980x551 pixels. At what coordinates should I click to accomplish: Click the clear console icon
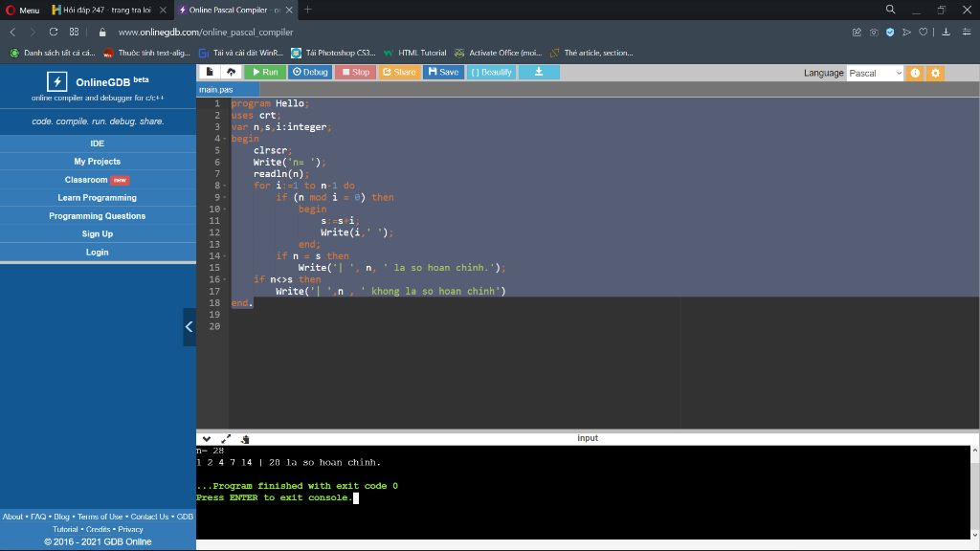[x=245, y=439]
